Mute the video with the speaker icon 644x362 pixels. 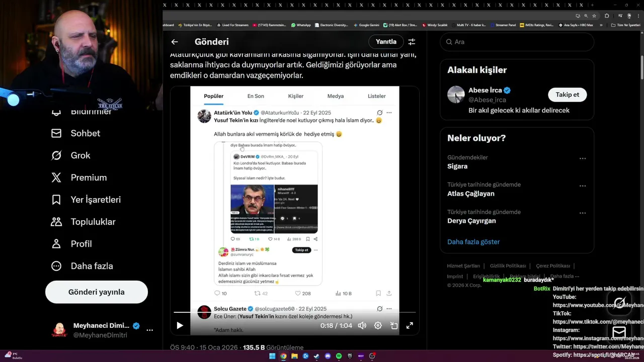click(362, 325)
